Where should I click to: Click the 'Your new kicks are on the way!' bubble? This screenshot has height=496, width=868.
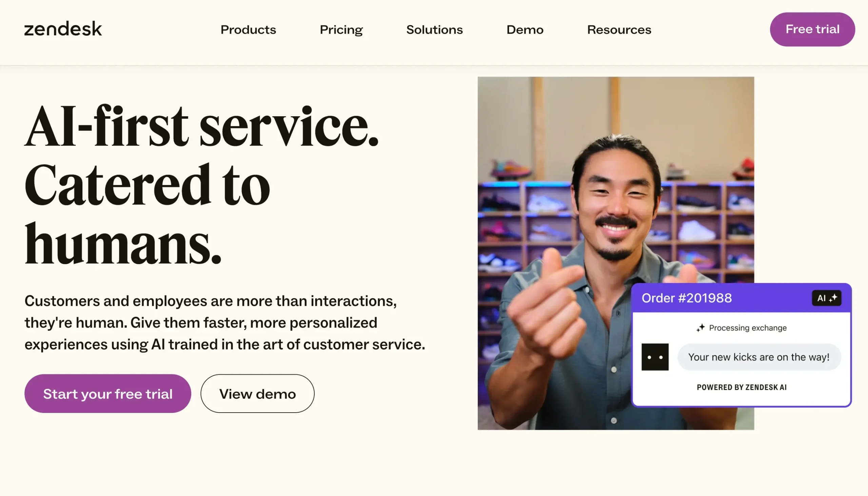pos(758,357)
